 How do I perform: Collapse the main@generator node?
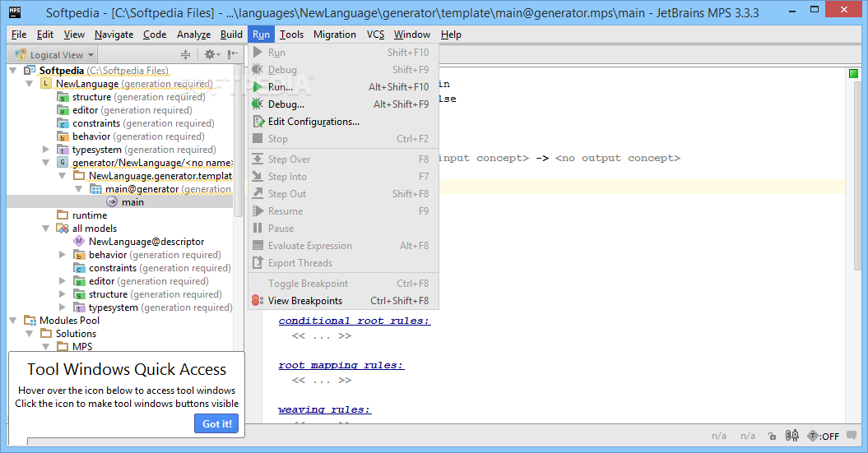(x=79, y=188)
